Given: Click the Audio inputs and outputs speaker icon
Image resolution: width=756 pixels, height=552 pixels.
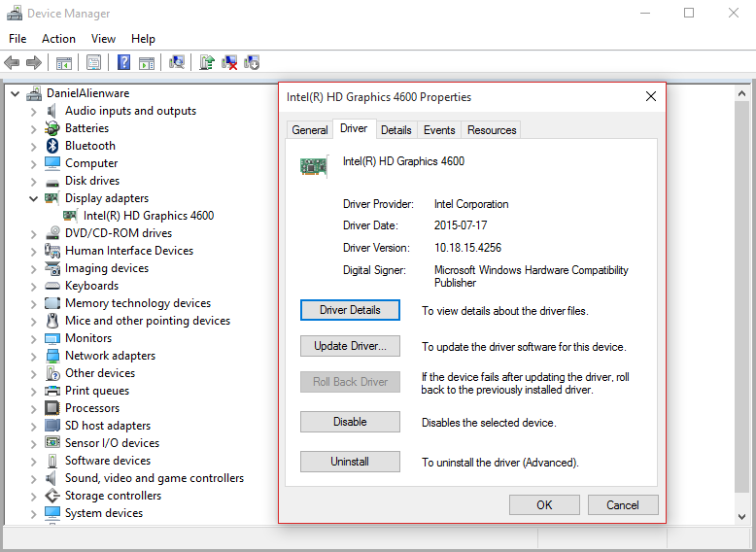Looking at the screenshot, I should click(52, 111).
